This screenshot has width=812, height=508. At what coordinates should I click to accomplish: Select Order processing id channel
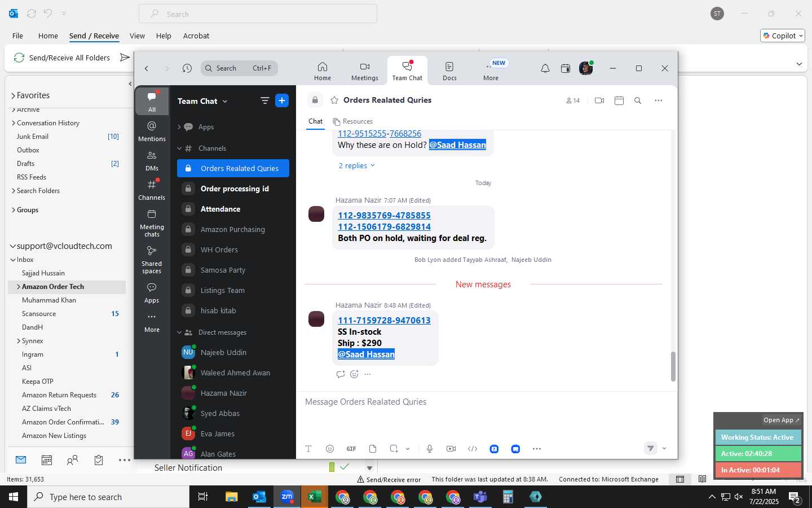pyautogui.click(x=233, y=189)
